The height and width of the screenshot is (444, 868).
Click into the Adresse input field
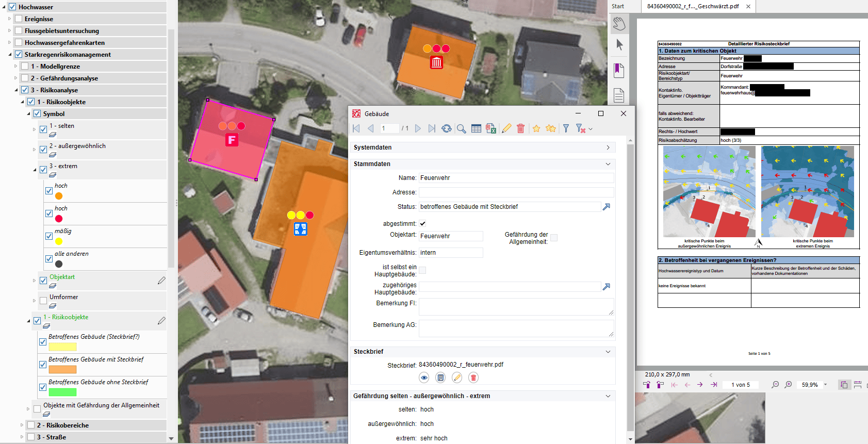click(516, 192)
